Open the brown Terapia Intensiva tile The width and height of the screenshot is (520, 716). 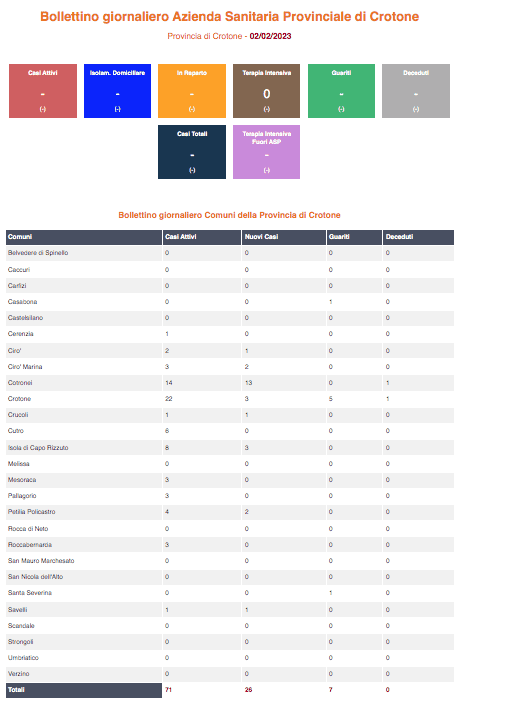tap(267, 91)
